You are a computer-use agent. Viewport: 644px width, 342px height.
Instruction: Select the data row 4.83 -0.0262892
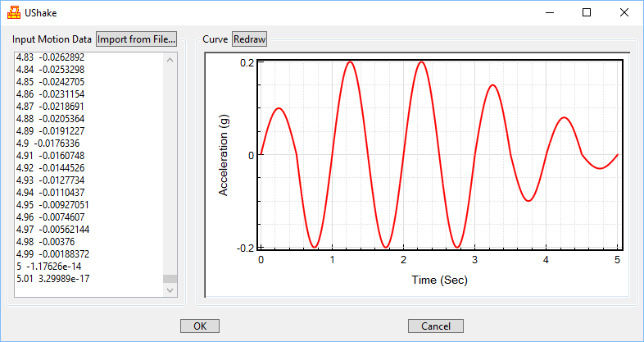[50, 57]
